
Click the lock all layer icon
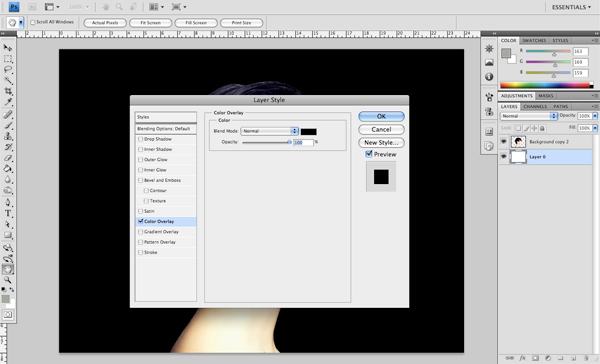click(542, 128)
